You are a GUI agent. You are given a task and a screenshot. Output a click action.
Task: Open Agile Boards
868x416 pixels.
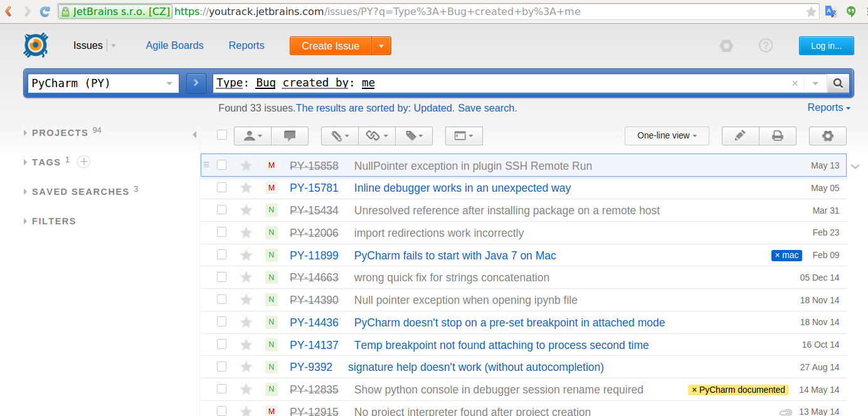click(174, 45)
